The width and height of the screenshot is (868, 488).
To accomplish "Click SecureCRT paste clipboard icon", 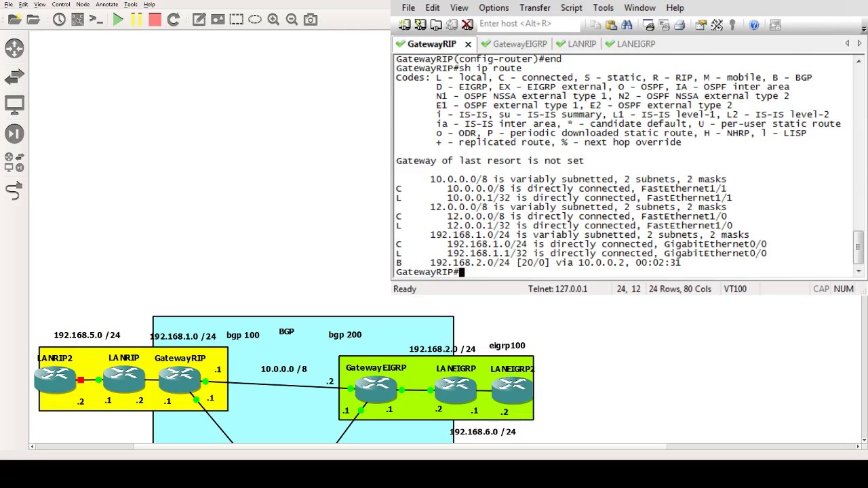I will point(611,25).
